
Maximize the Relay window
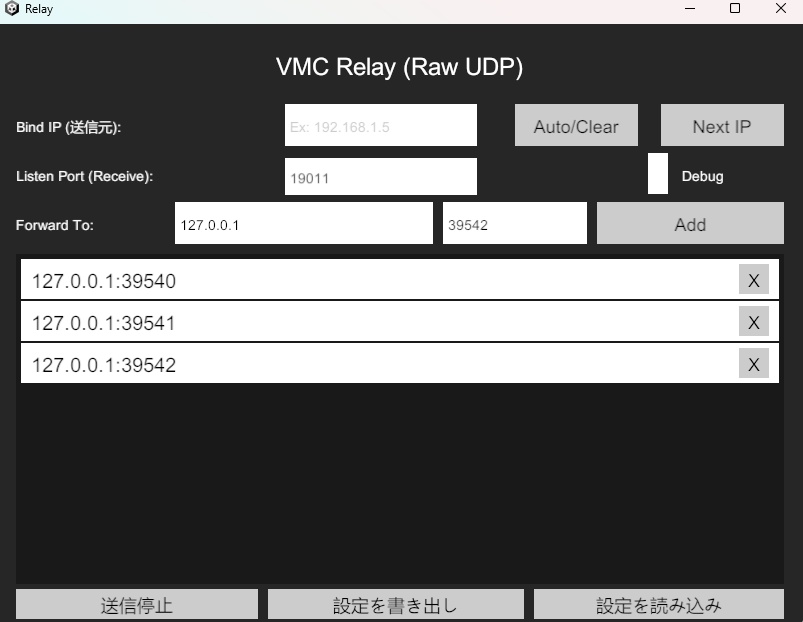tap(735, 9)
